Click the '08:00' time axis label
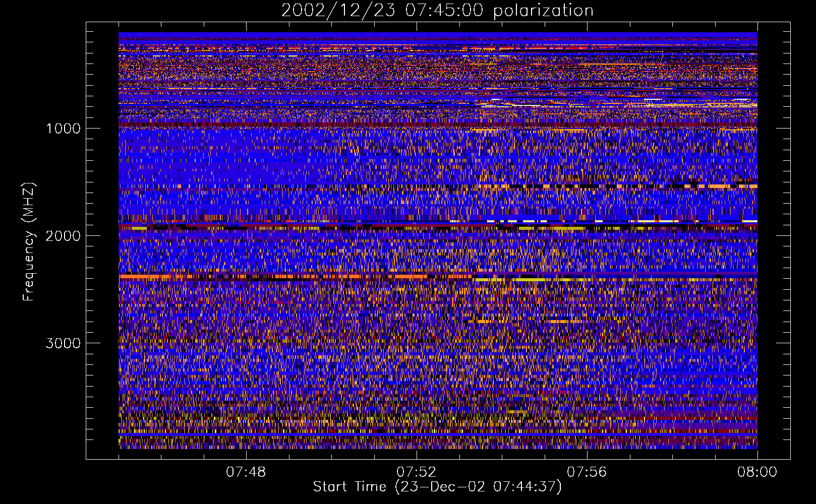Image resolution: width=816 pixels, height=504 pixels. click(757, 472)
